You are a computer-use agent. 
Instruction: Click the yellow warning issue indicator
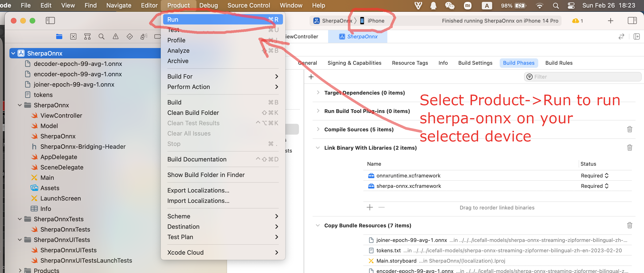click(577, 21)
